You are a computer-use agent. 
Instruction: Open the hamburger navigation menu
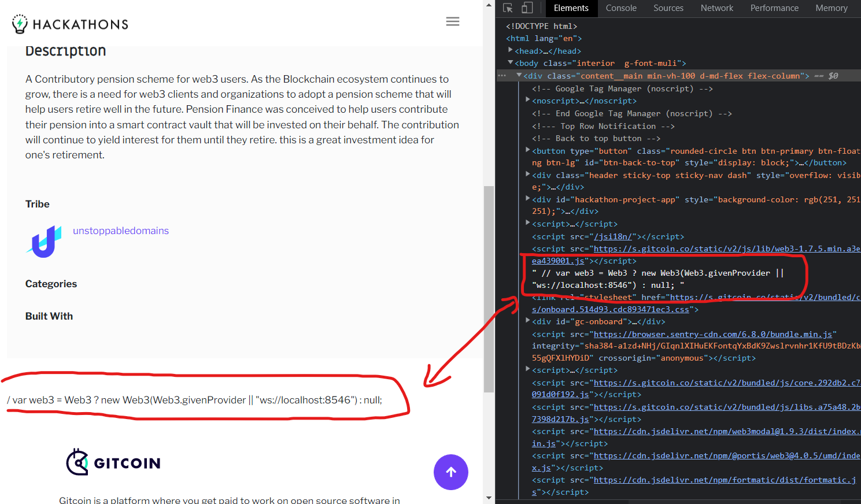coord(453,21)
